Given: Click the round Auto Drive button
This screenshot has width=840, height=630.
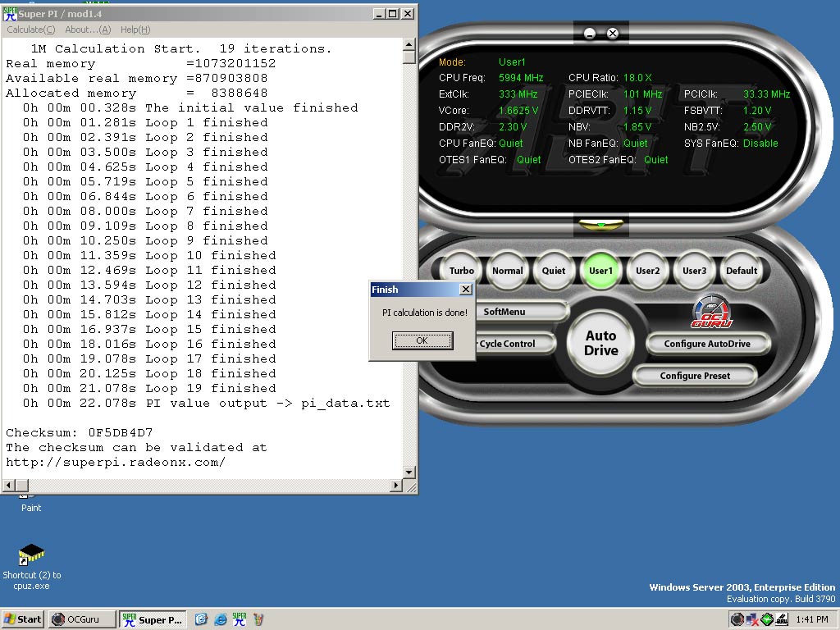Looking at the screenshot, I should (x=601, y=343).
